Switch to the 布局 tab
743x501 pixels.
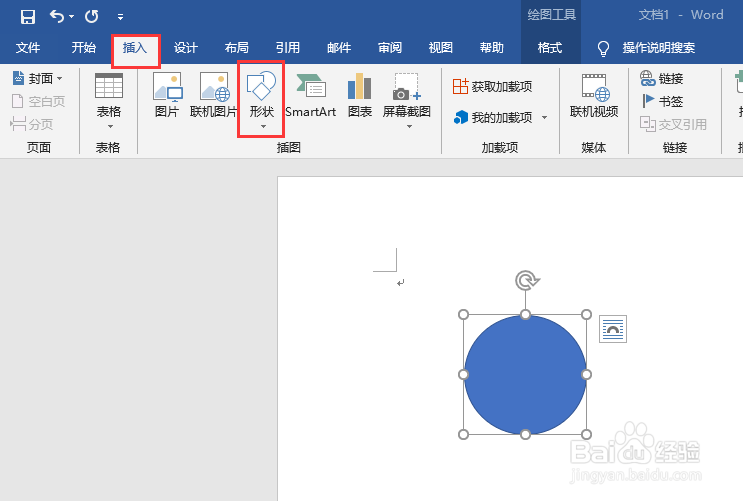237,47
